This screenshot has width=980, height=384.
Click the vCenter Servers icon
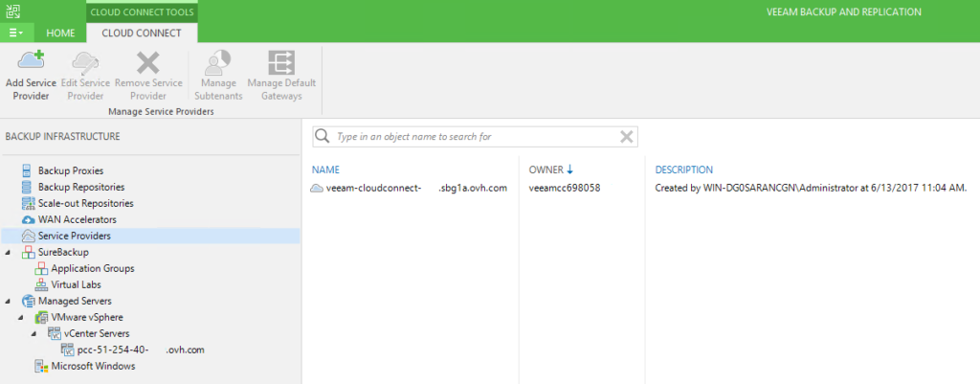[x=55, y=333]
